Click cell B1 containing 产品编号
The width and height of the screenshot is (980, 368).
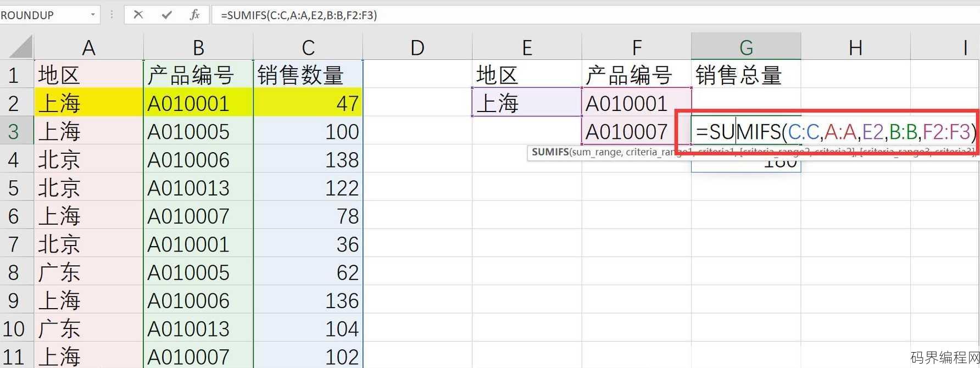[x=198, y=75]
